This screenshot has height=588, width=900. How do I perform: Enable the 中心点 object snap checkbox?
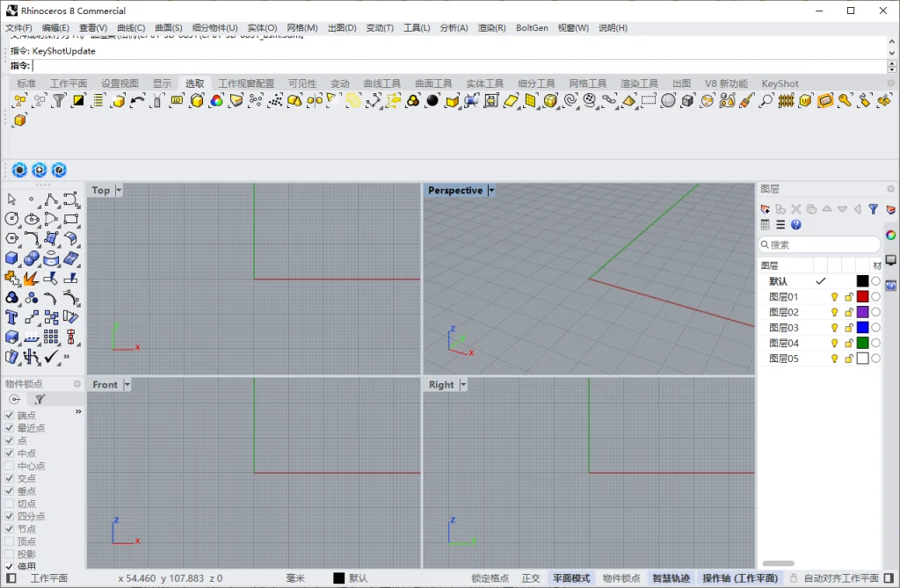(9, 466)
